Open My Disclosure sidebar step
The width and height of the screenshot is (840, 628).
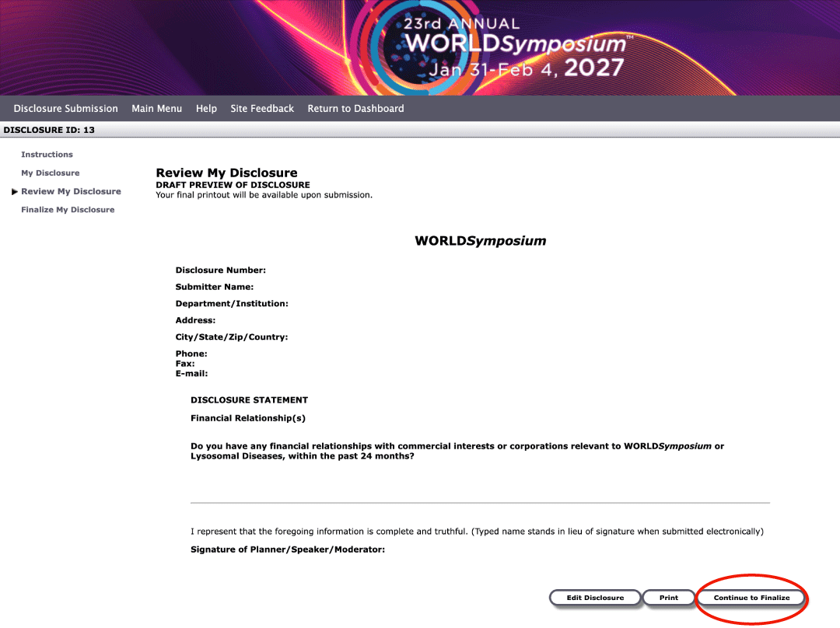(51, 173)
